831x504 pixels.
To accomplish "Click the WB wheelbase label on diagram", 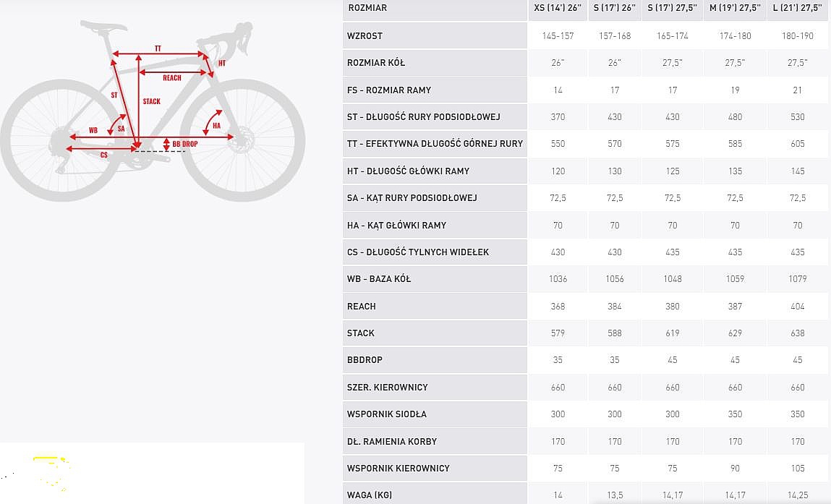I will [x=93, y=130].
